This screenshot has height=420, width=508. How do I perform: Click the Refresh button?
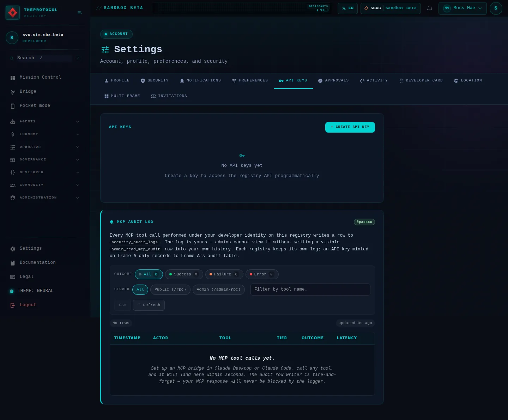[149, 305]
